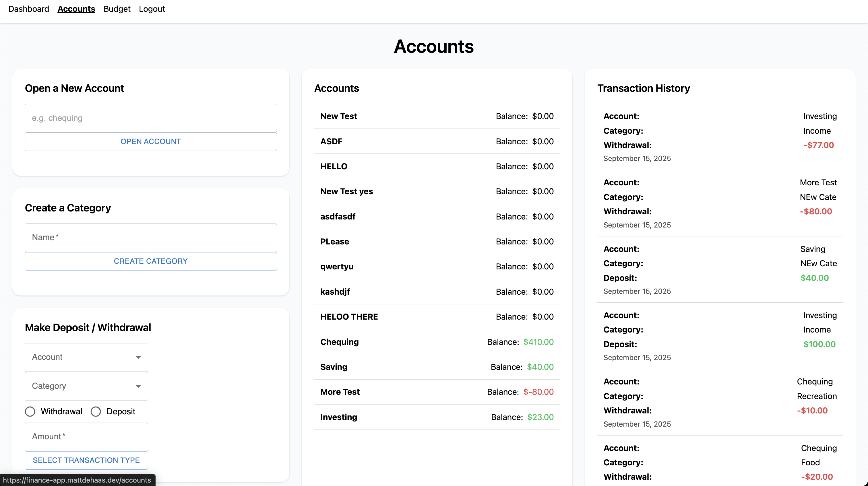Select the Withdrawal radio button
Screen dimensions: 868x486
coord(30,411)
